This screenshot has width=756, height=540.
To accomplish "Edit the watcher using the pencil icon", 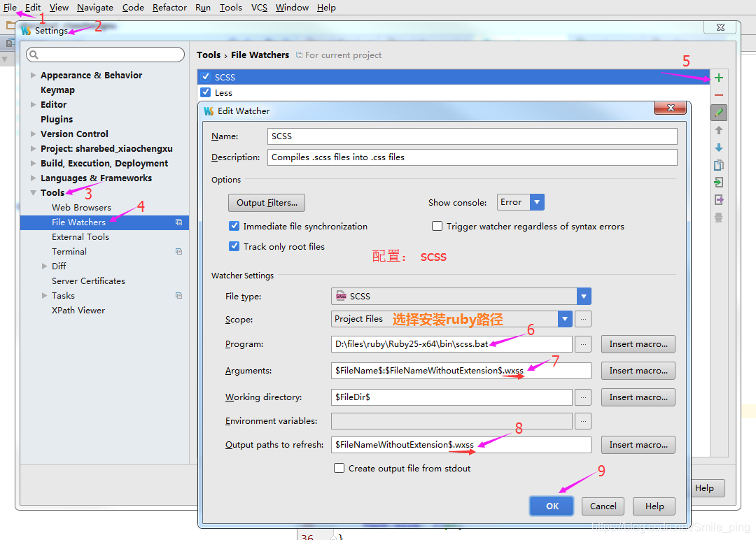I will tap(718, 113).
